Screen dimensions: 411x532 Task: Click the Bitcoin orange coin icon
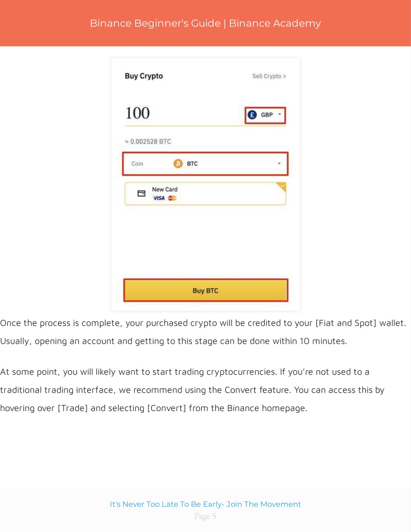[x=178, y=163]
